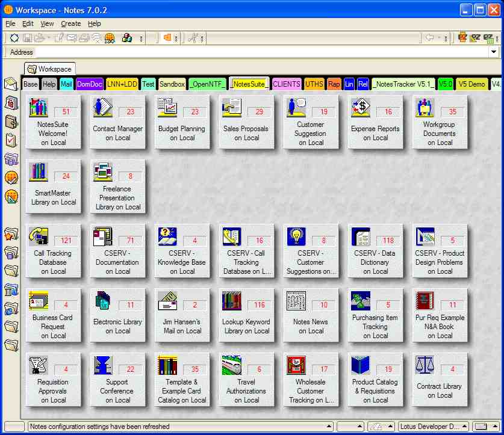
Task: Select the Expense Reports database tile
Action: point(375,122)
